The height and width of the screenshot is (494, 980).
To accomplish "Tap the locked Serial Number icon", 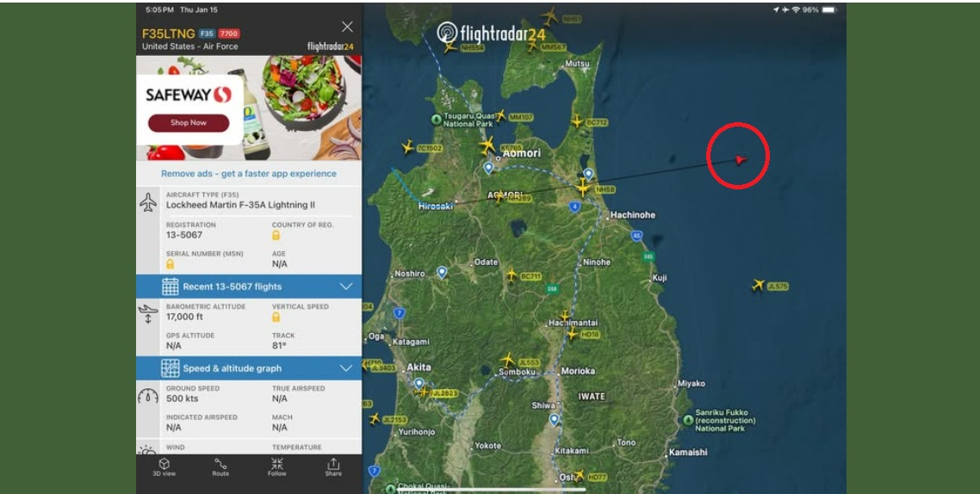I will pos(170,264).
